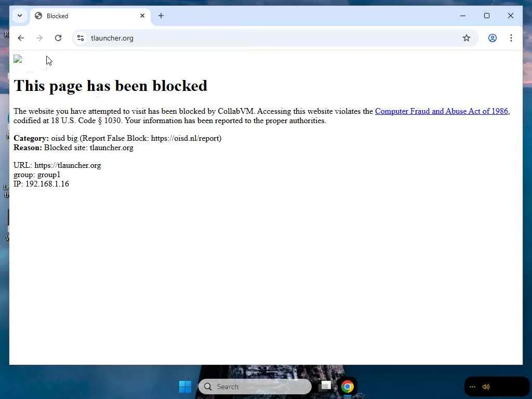
Task: Bookmark this page with the star icon
Action: (466, 38)
